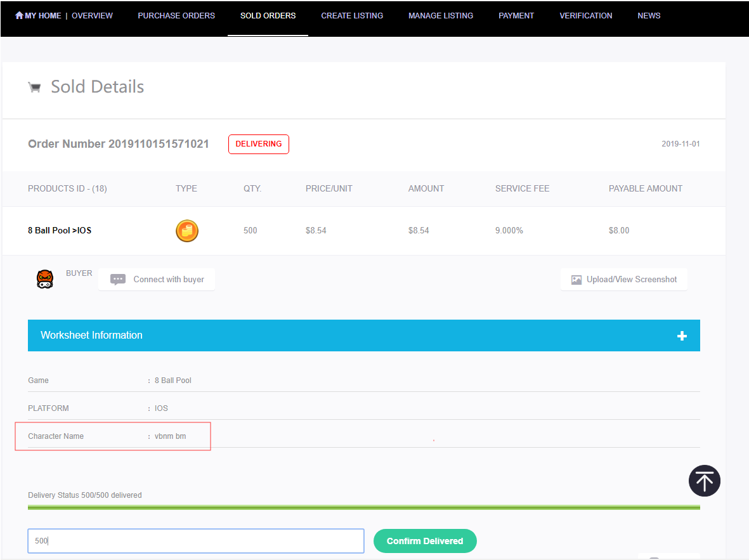Open MANAGE LISTING tab

click(441, 16)
